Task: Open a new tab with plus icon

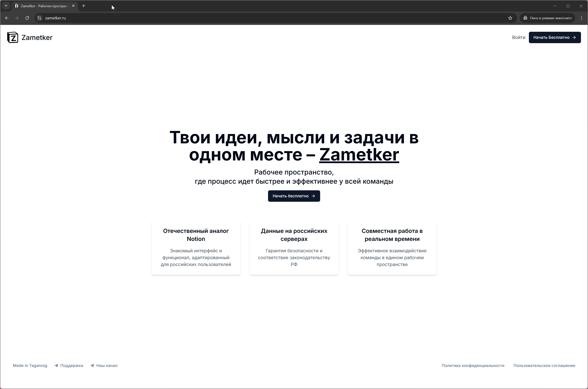Action: 84,6
